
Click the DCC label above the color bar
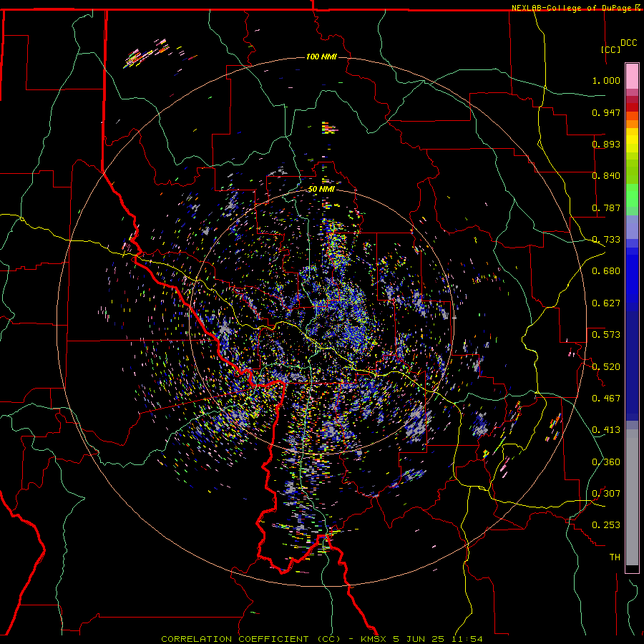coord(628,43)
